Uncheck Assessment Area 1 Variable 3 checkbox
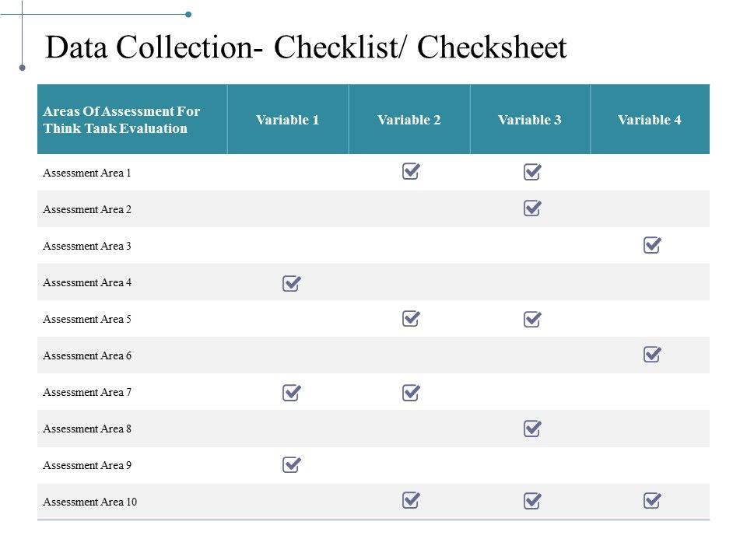This screenshot has width=747, height=560. (532, 172)
